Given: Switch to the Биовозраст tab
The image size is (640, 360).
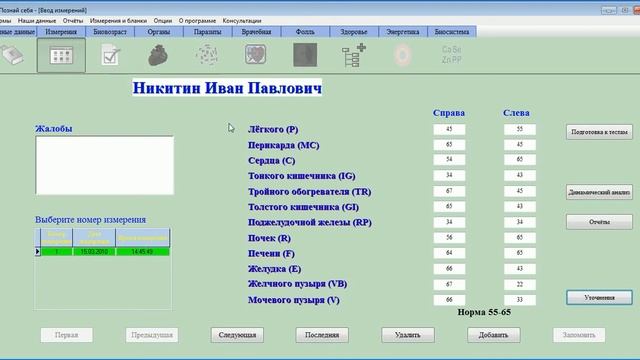Looking at the screenshot, I should pyautogui.click(x=110, y=31).
